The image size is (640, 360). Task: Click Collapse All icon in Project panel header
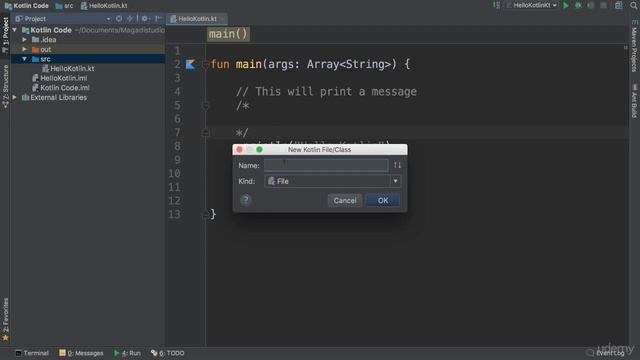(130, 19)
